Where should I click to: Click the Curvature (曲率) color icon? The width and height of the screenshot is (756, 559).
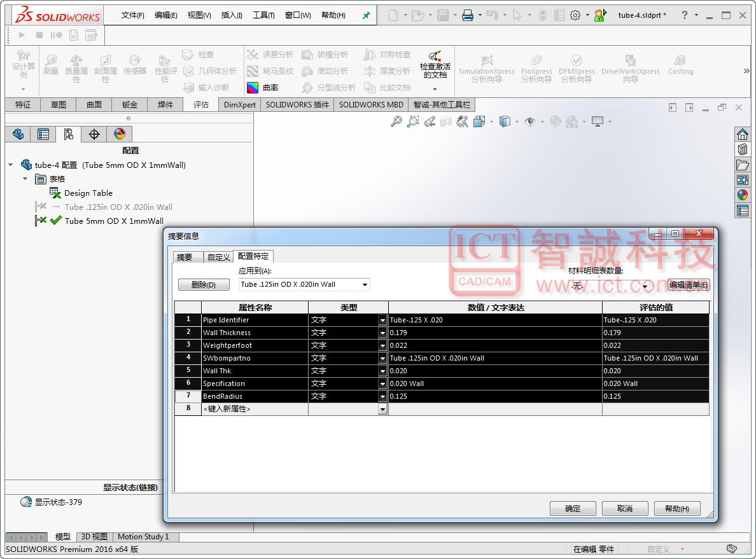point(253,88)
